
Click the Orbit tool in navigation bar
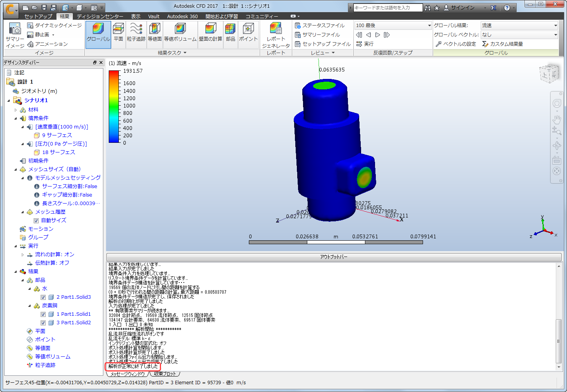pyautogui.click(x=557, y=146)
